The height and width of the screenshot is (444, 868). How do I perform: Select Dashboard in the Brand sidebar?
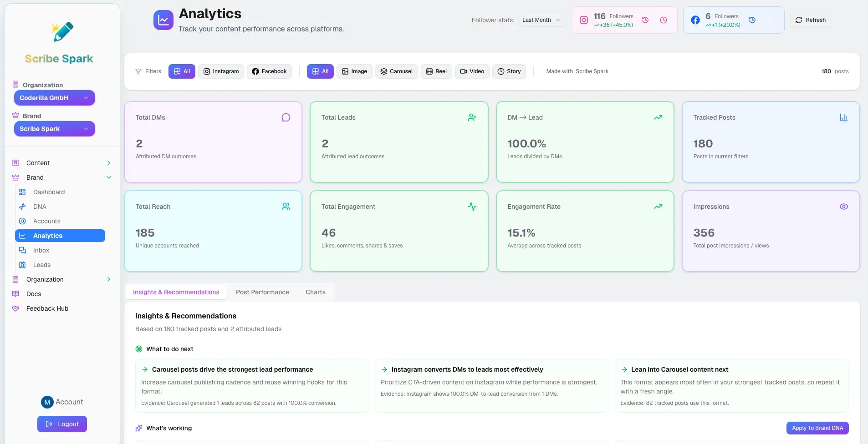[x=48, y=192]
